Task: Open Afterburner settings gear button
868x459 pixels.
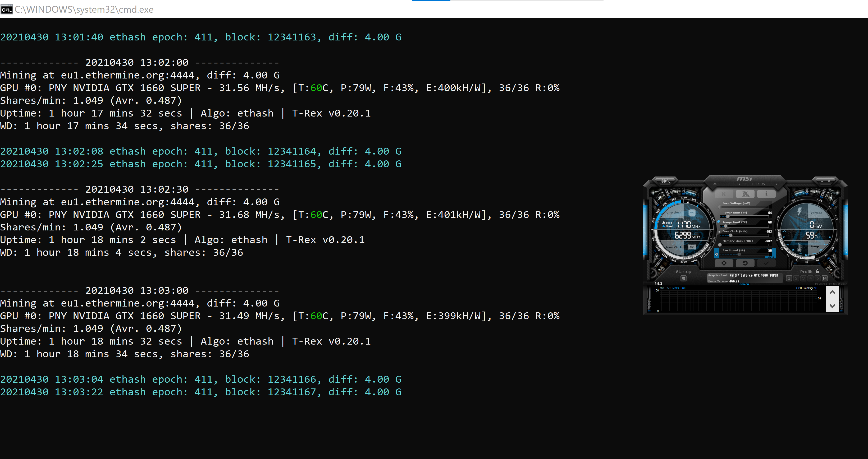Action: [x=724, y=263]
